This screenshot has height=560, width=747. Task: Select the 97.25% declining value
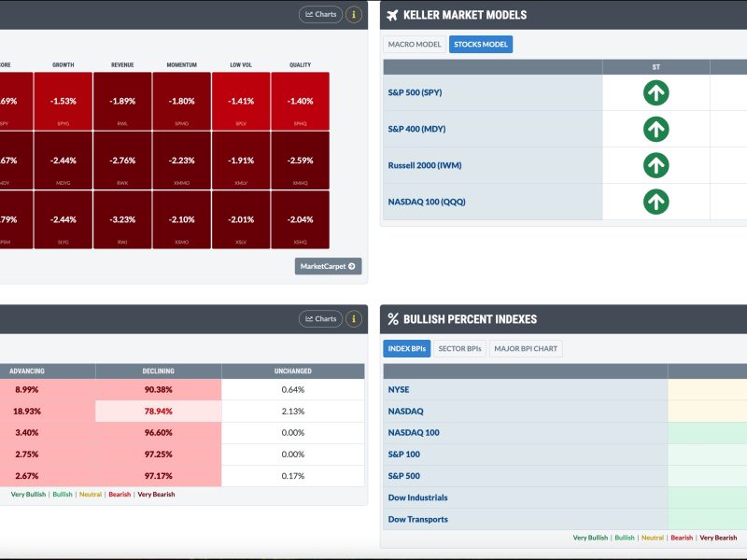click(158, 455)
